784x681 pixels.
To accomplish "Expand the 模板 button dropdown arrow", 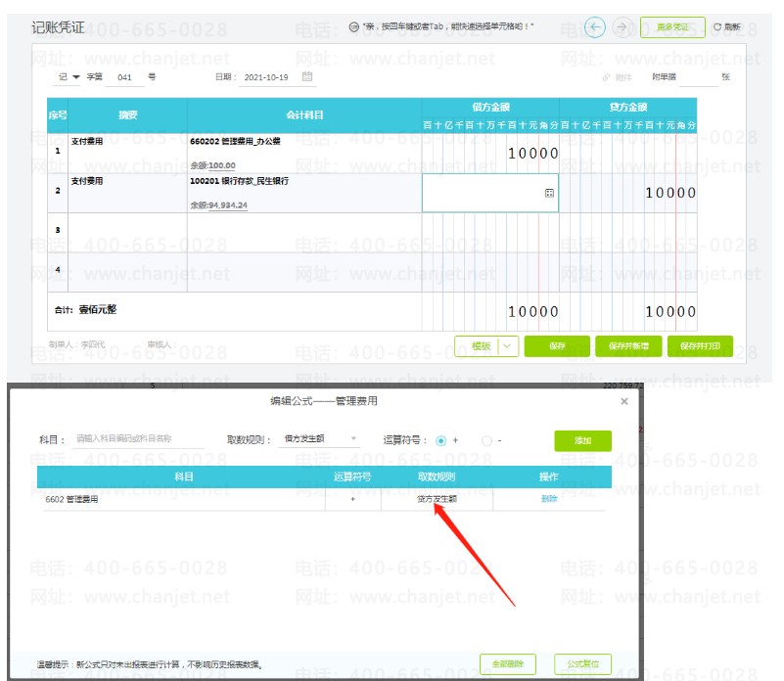I will pos(508,346).
